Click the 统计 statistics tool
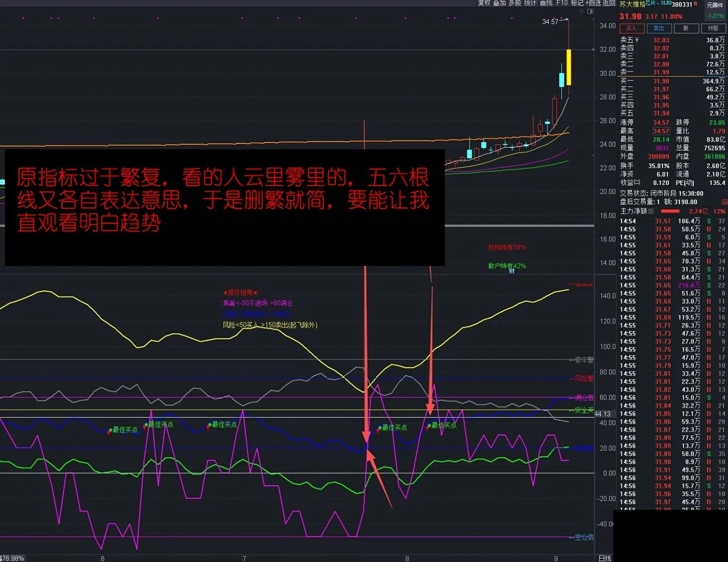This screenshot has height=562, width=728. (x=529, y=4)
